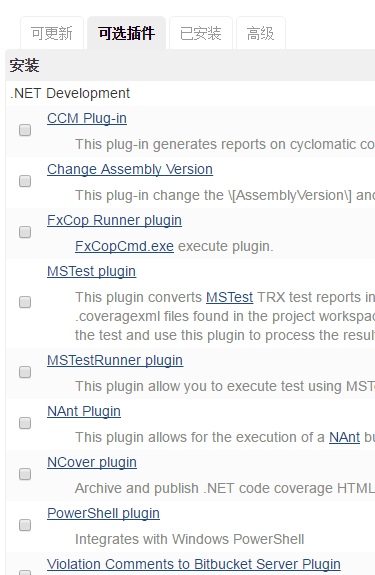
Task: Open the CCM Plug-in link
Action: [87, 118]
